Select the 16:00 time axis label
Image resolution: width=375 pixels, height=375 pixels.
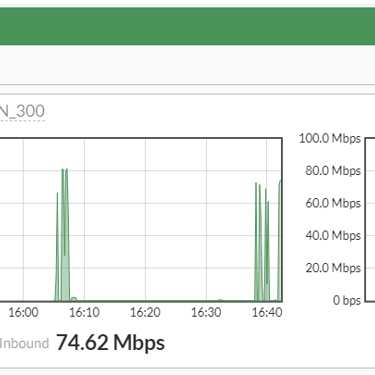[23, 313]
